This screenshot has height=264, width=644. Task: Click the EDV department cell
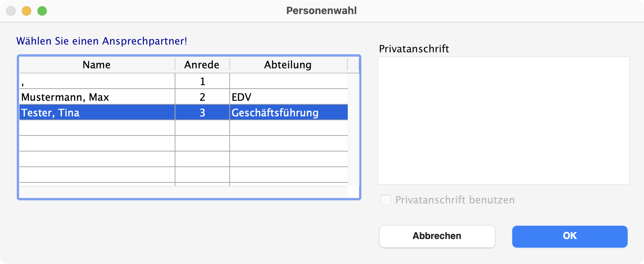(288, 97)
